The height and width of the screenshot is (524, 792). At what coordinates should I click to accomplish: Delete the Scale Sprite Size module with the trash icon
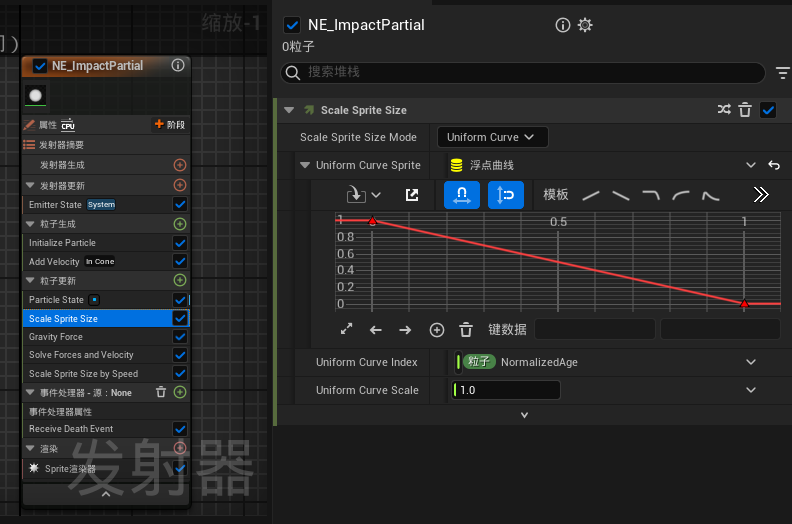tap(745, 110)
